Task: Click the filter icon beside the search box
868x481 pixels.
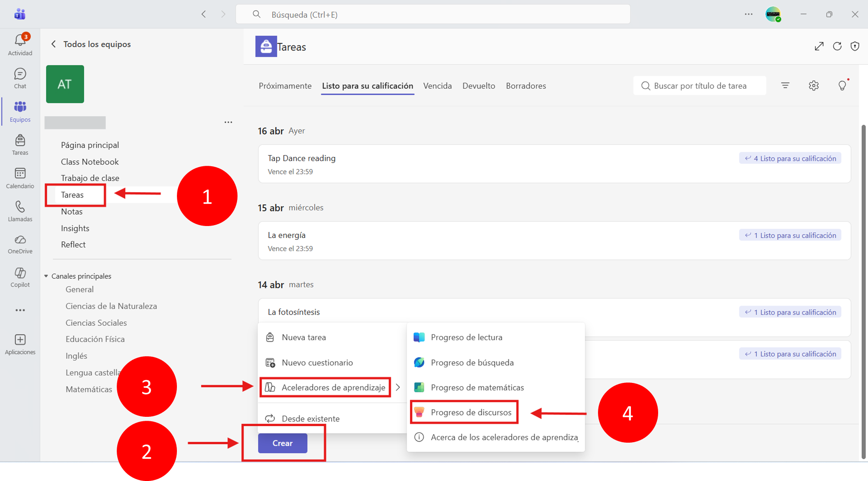Action: [785, 86]
